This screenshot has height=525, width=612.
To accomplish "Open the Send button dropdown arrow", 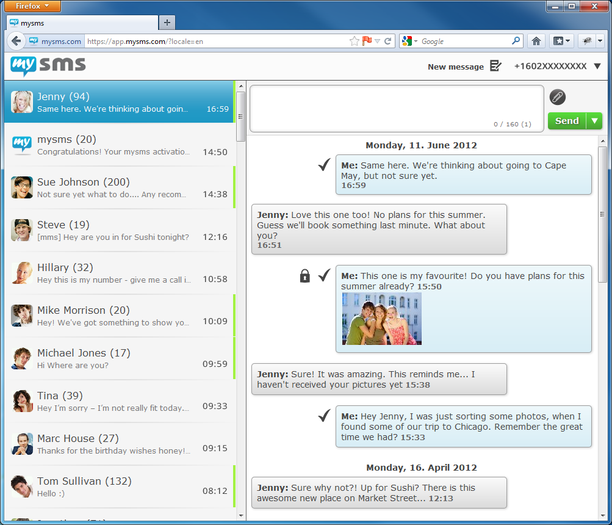I will [595, 121].
